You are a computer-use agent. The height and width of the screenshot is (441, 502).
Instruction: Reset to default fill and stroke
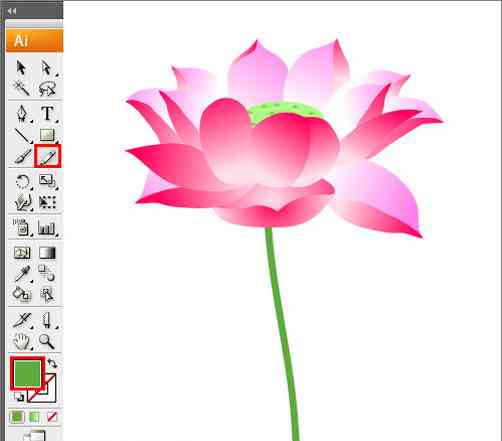pyautogui.click(x=19, y=397)
